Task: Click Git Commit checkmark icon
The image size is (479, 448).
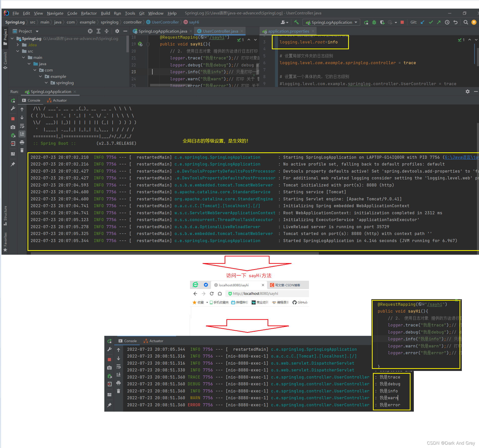Action: [x=431, y=22]
